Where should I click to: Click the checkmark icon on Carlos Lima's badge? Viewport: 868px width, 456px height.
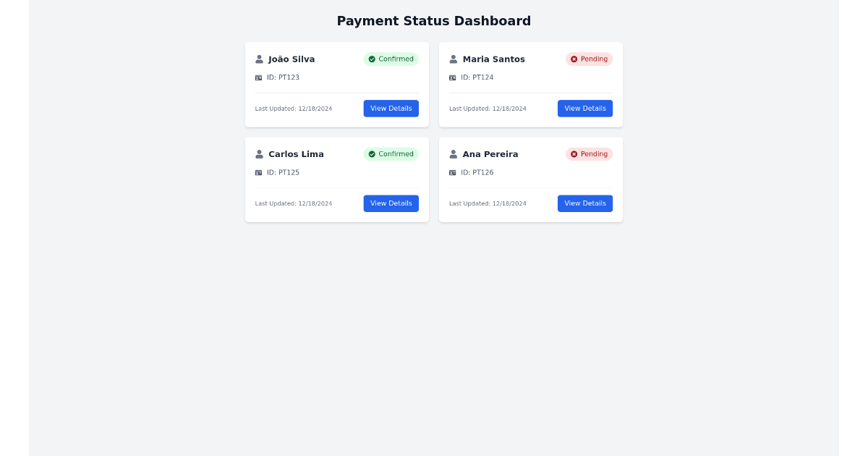(372, 154)
